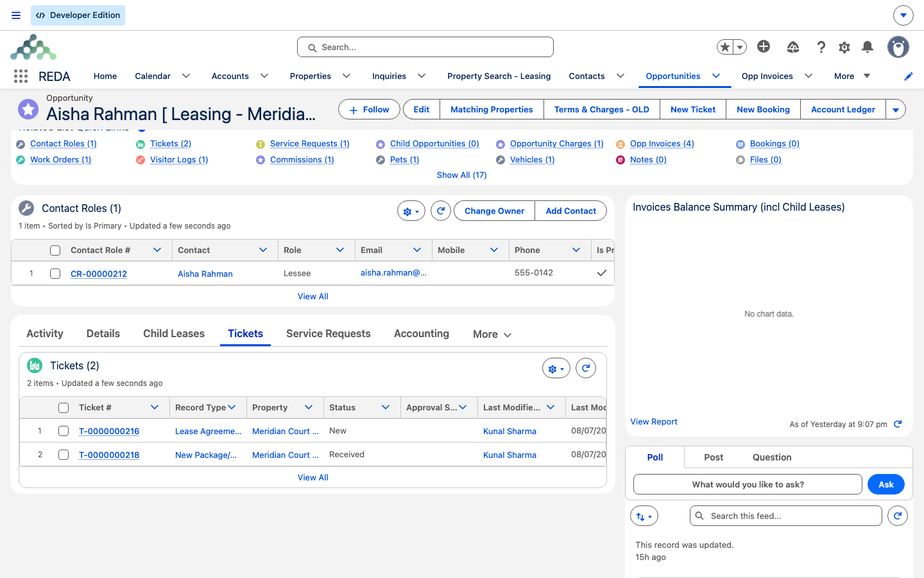
Task: Open Status column menu in Tickets
Action: point(386,407)
